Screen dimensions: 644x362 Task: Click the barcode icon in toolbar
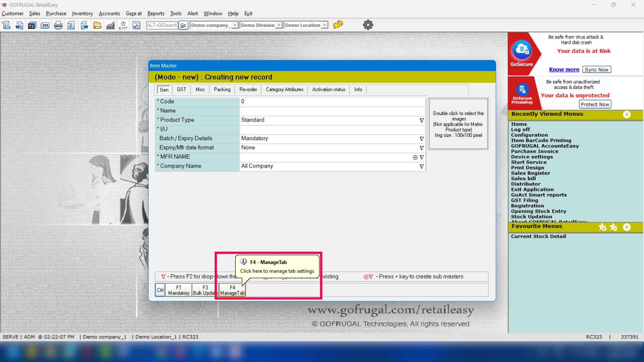[x=45, y=25]
